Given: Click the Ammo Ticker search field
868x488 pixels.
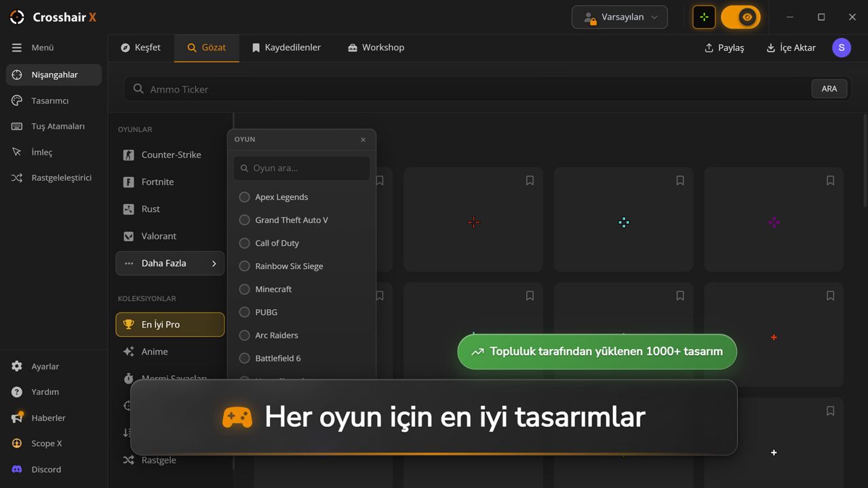Looking at the screenshot, I should coord(468,89).
